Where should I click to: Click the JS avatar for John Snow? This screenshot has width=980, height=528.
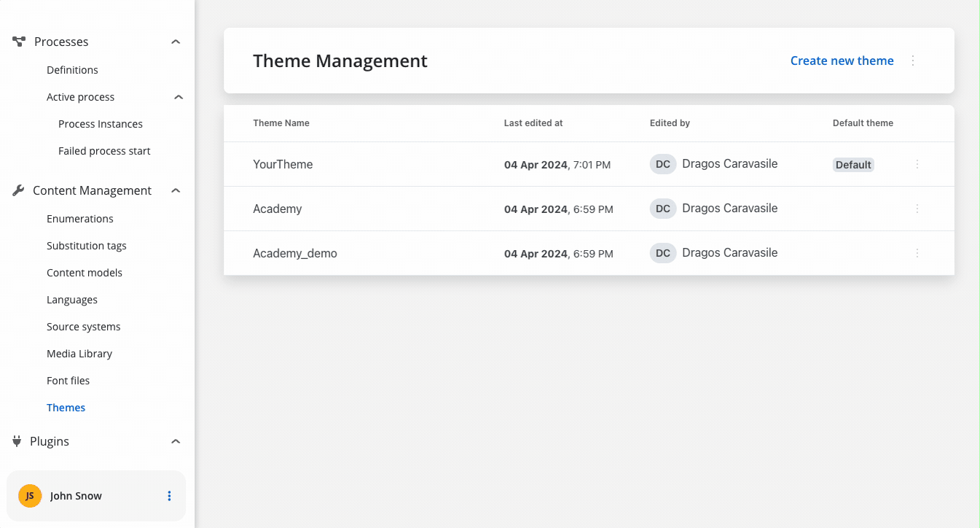[30, 496]
